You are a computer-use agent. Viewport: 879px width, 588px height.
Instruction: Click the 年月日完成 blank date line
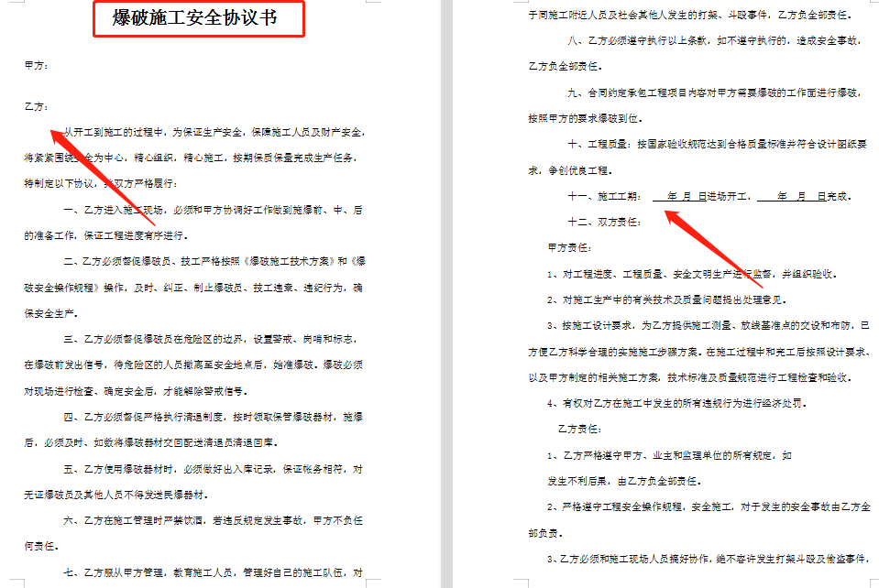click(790, 194)
